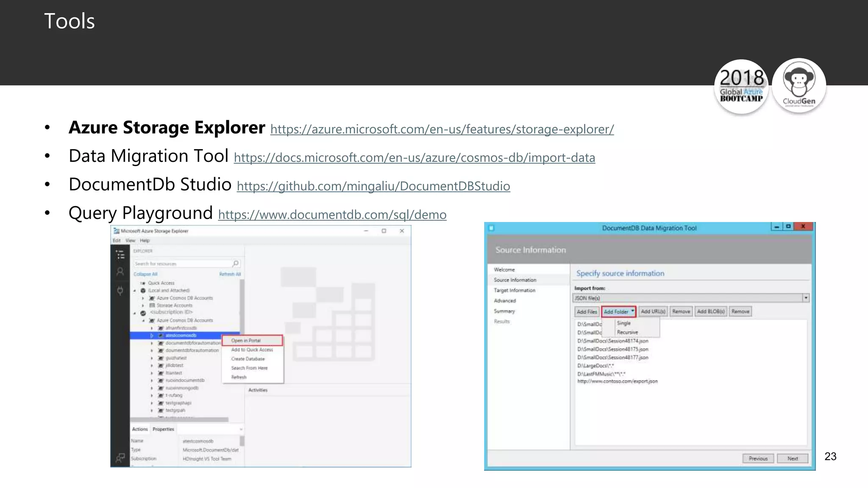Image resolution: width=868 pixels, height=488 pixels.
Task: Click the globe icon beside (Local and Attached)
Action: point(143,291)
